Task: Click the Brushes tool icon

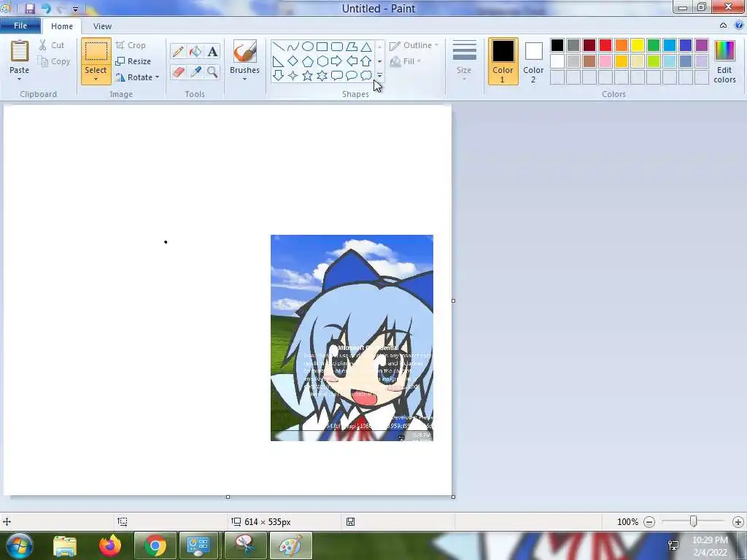Action: [245, 51]
